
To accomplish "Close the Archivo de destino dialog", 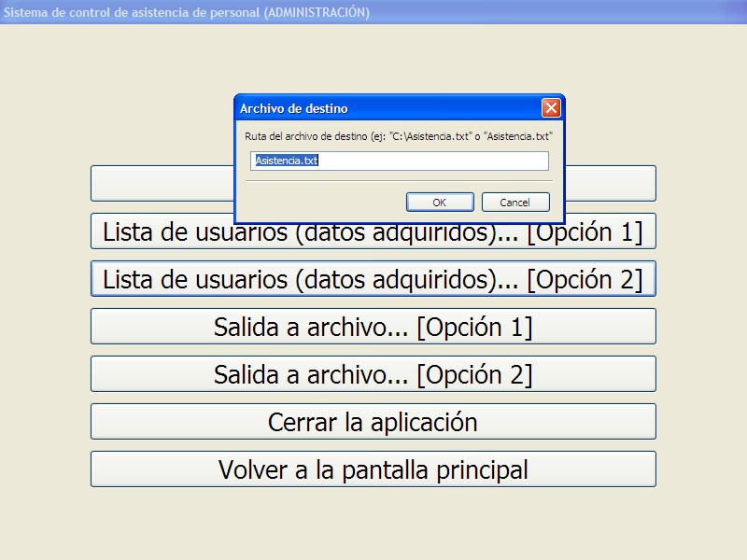I will point(551,108).
